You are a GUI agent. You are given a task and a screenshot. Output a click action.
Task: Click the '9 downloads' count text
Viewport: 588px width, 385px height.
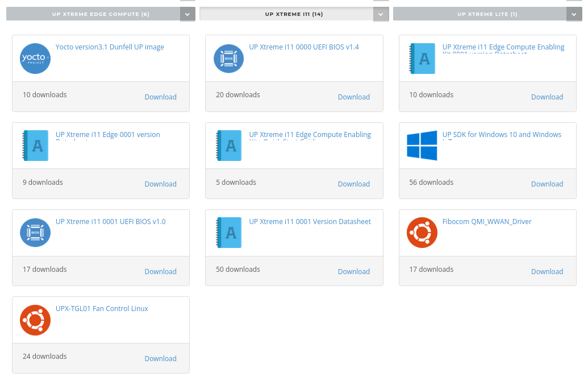[x=43, y=183]
